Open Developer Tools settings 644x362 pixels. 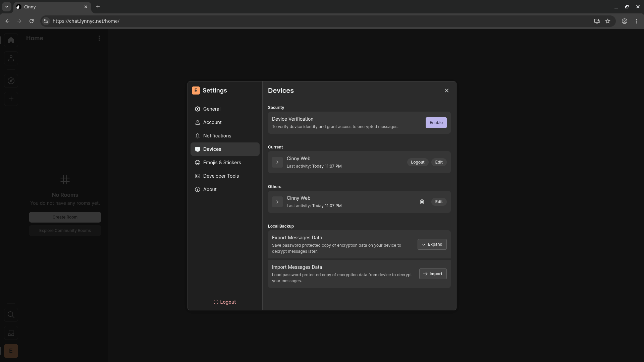(225, 176)
